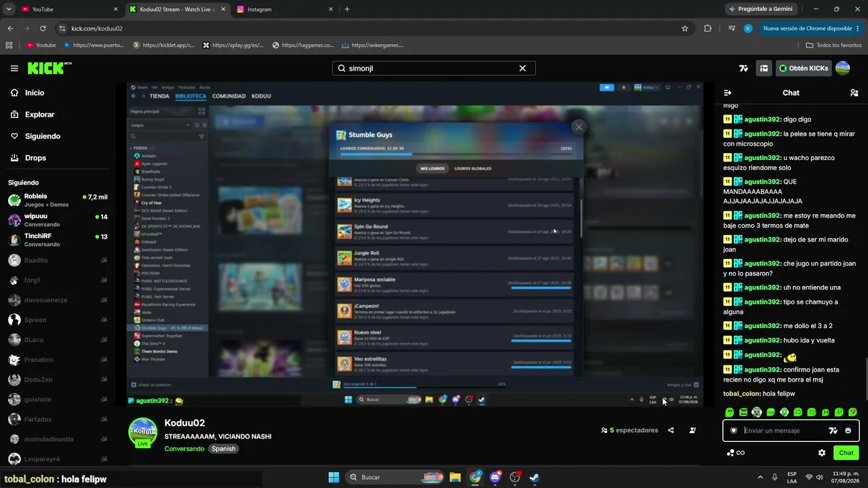Open Robleis channel in followed list

coord(58,200)
